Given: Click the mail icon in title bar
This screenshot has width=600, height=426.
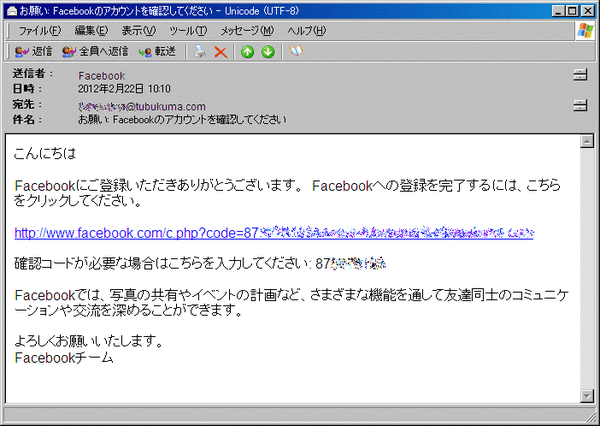Looking at the screenshot, I should [12, 11].
